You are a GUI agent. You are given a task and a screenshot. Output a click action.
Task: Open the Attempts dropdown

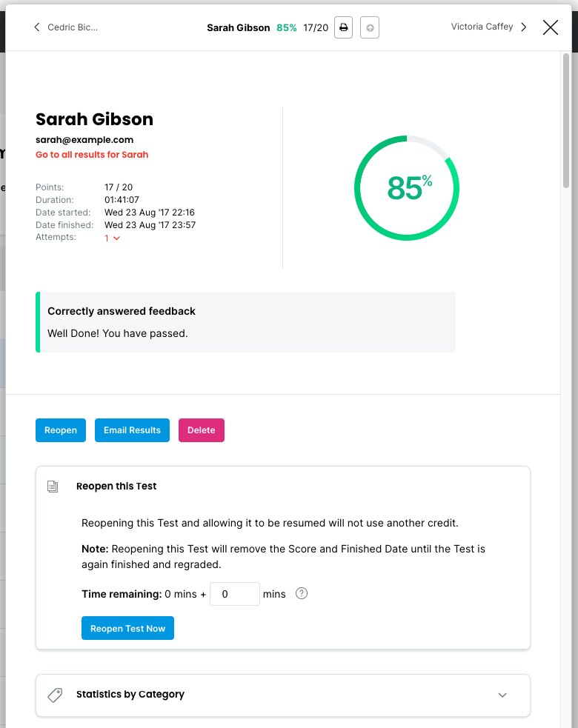[x=113, y=238]
